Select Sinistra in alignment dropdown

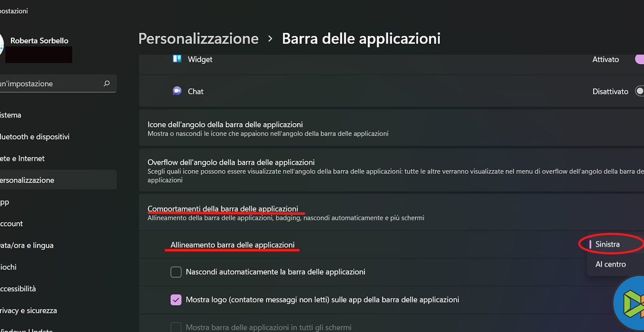607,244
